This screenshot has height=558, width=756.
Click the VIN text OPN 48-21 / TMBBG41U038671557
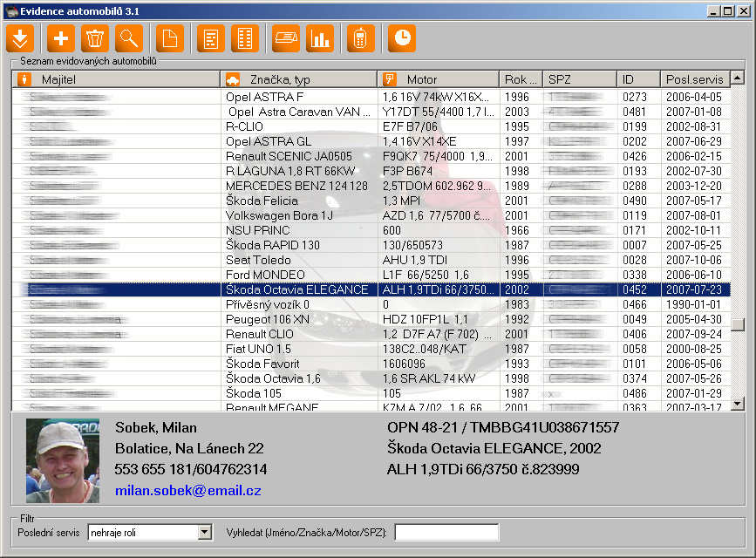(503, 428)
